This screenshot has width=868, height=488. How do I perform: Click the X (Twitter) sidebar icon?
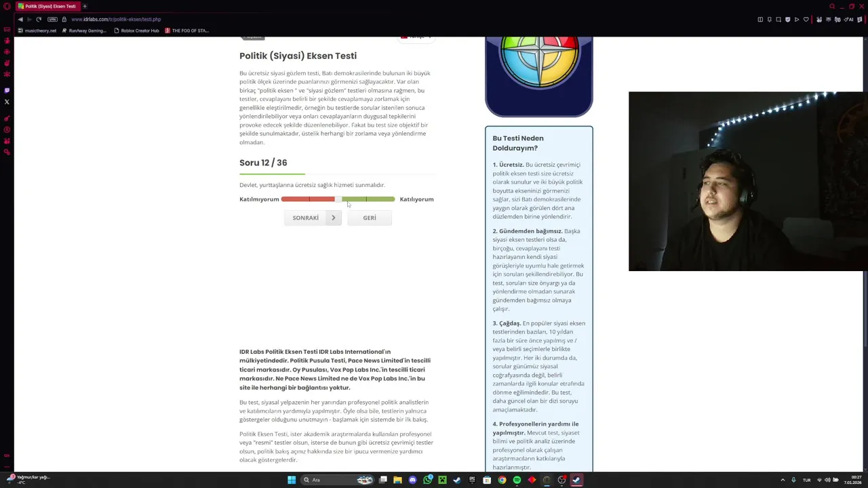pos(7,102)
